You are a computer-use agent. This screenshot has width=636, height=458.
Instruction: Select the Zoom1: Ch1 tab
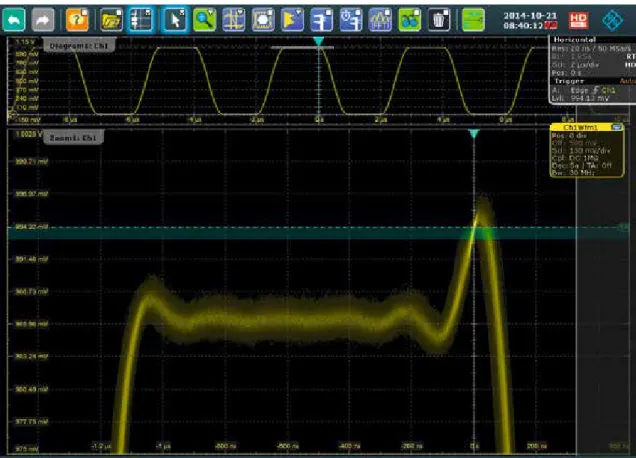click(x=73, y=138)
